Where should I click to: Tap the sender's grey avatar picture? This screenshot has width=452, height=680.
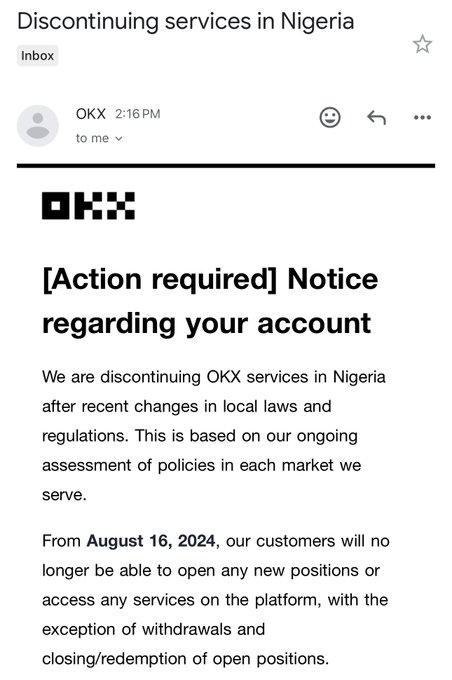click(38, 126)
